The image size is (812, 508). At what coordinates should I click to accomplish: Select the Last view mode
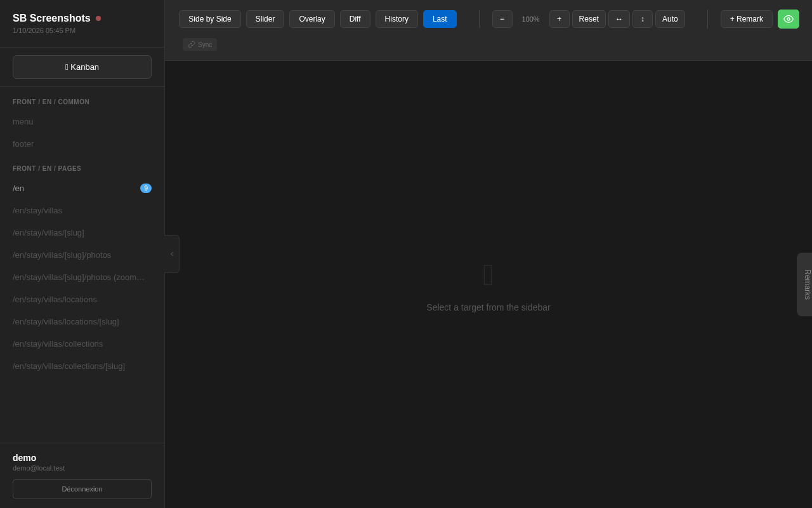pyautogui.click(x=440, y=19)
